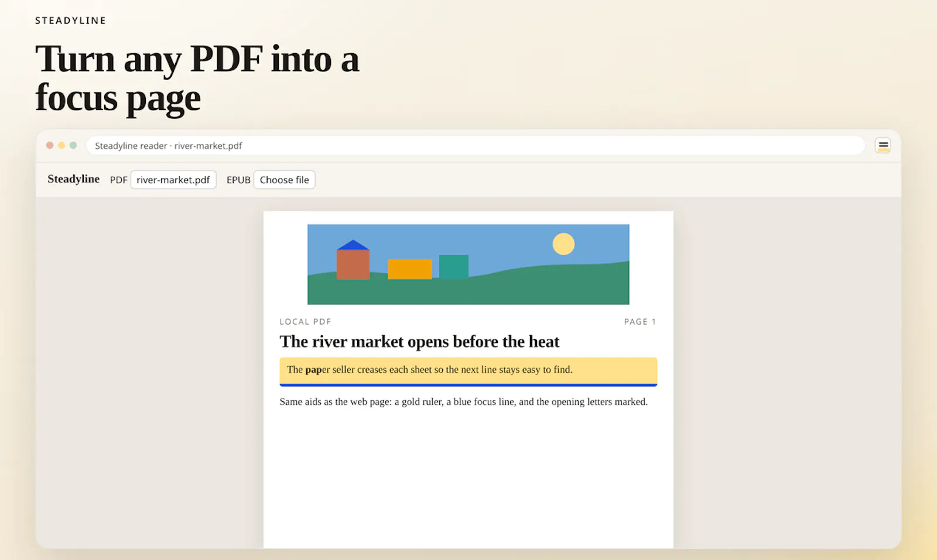The image size is (937, 560).
Task: Click the EPUB Choose file button
Action: pos(284,180)
